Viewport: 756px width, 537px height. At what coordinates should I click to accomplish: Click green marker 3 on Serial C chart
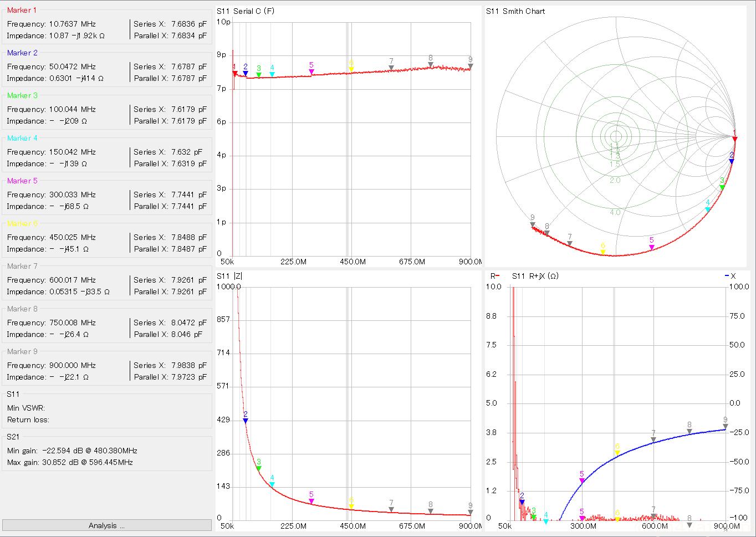(259, 75)
